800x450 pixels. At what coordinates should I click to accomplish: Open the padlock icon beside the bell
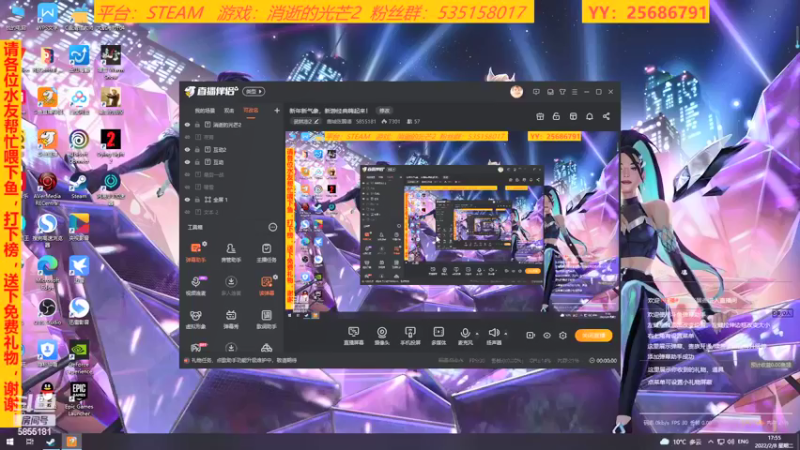point(556,116)
